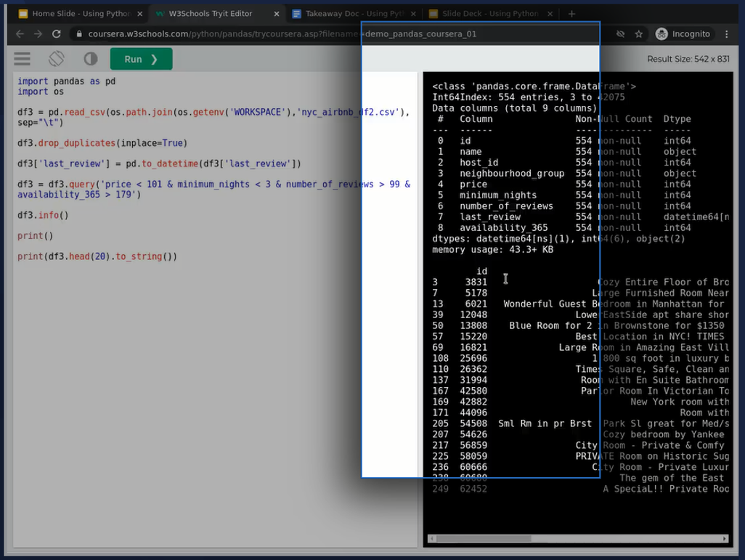Click the 'print(df3.head(20).to_string())' line
745x560 pixels.
click(x=97, y=256)
